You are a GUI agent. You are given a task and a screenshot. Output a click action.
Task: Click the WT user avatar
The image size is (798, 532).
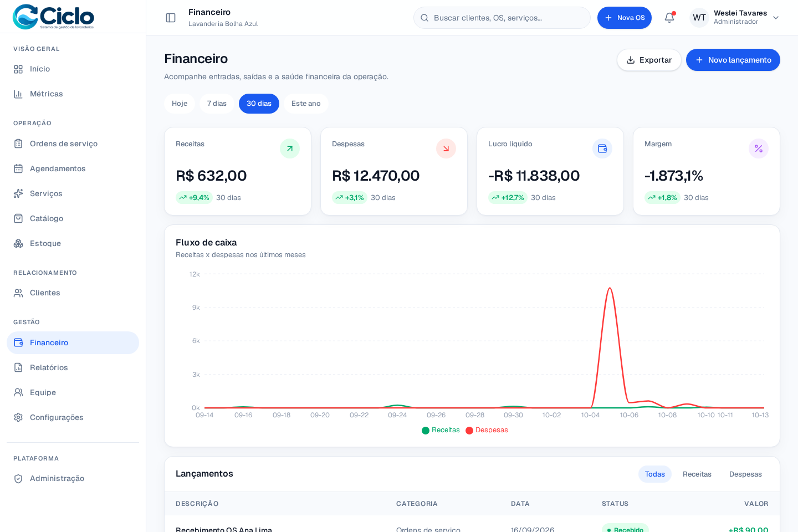pos(699,18)
